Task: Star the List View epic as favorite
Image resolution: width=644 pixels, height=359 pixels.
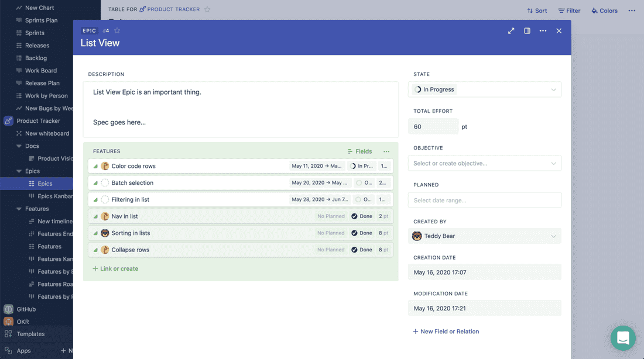Action: [117, 30]
